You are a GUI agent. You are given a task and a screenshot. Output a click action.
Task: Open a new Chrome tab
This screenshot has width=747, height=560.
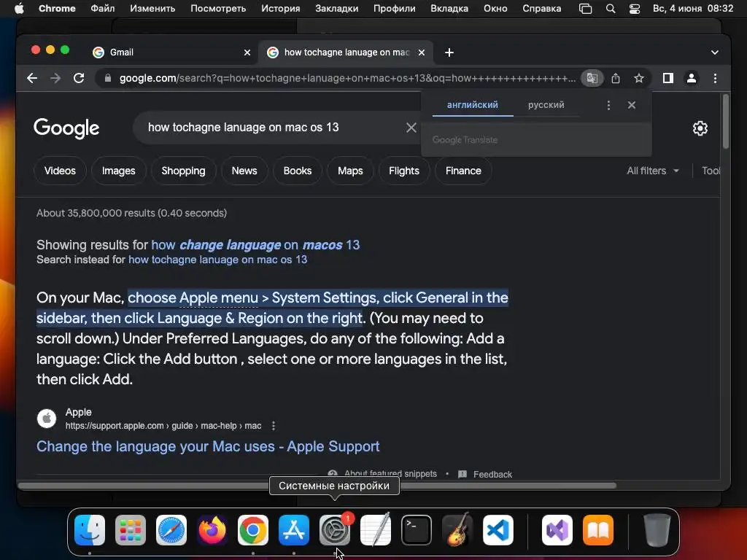click(x=449, y=52)
